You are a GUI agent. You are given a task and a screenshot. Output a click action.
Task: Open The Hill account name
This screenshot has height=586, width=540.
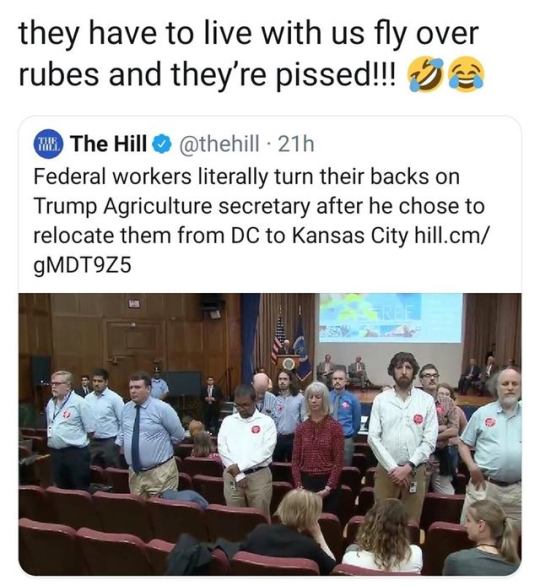[x=109, y=144]
